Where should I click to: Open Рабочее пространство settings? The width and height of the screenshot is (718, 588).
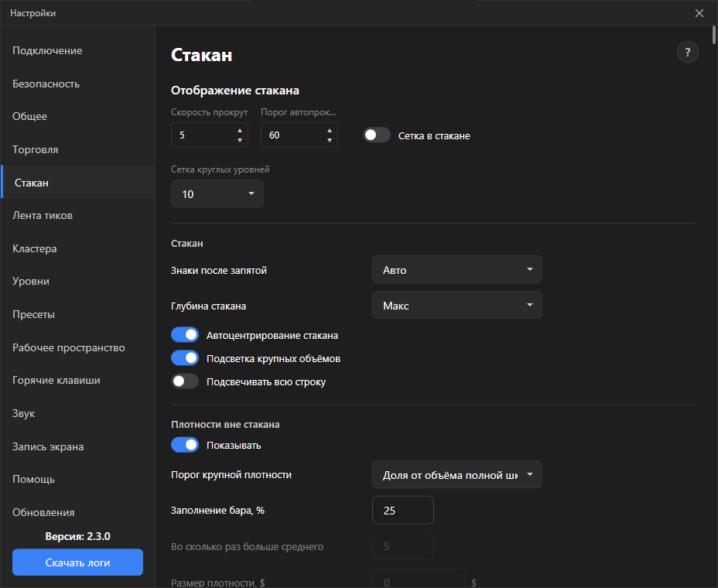tap(78, 347)
